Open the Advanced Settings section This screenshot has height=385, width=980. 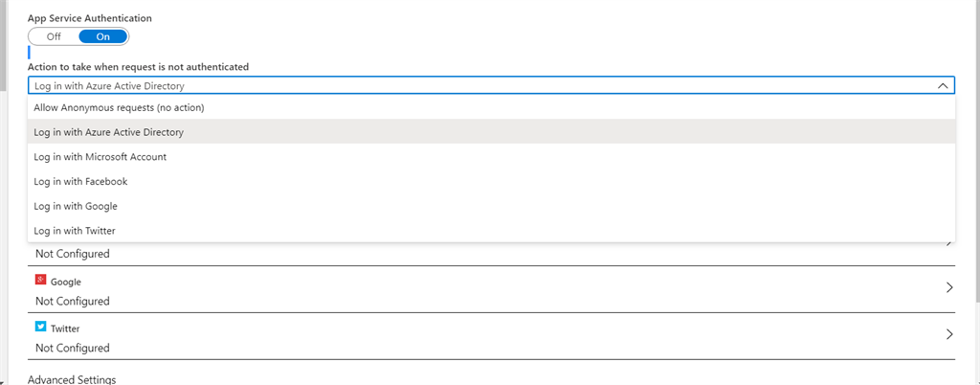click(x=72, y=379)
